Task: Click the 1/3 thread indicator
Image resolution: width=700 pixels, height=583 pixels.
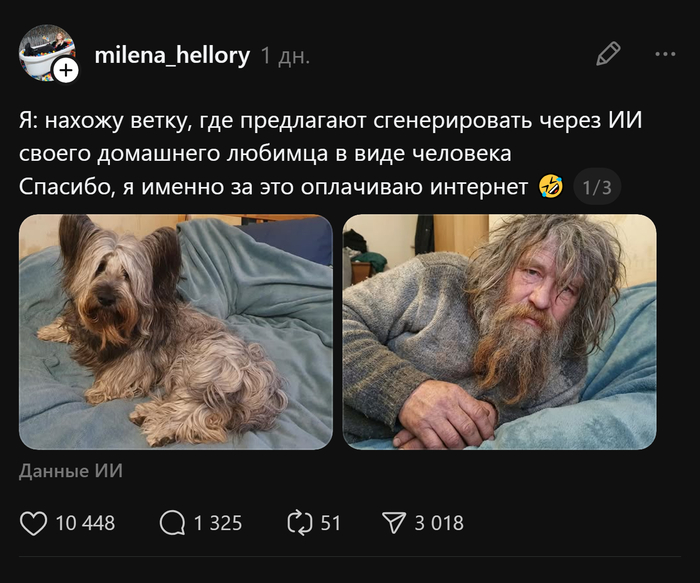Action: (597, 187)
